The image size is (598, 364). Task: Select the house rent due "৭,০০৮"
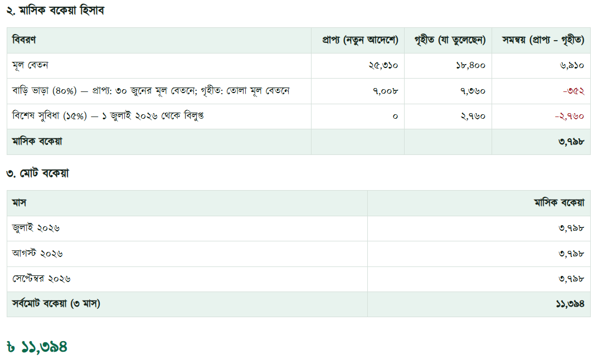[386, 91]
